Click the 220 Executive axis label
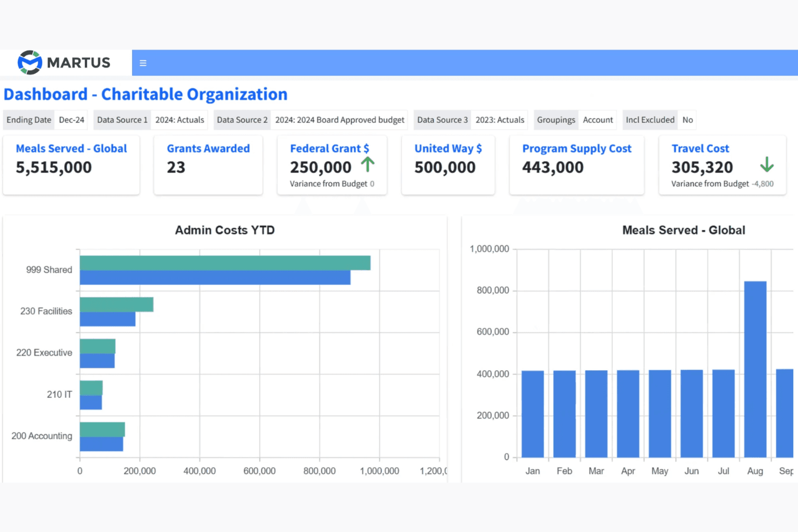Image resolution: width=798 pixels, height=532 pixels. coord(44,353)
